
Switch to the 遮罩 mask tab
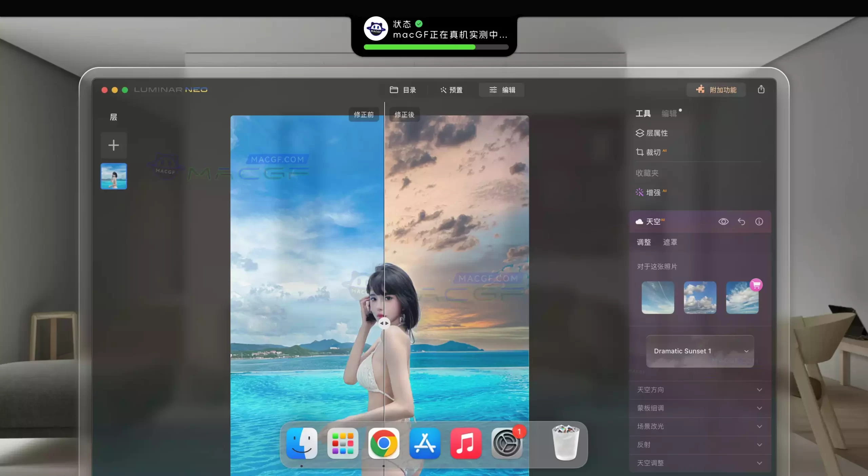tap(670, 242)
